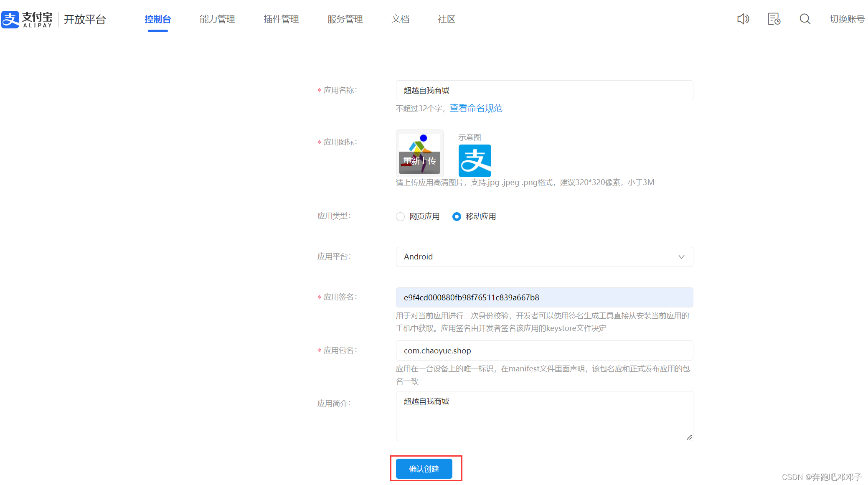Click the 应用包名 package name field

point(543,350)
